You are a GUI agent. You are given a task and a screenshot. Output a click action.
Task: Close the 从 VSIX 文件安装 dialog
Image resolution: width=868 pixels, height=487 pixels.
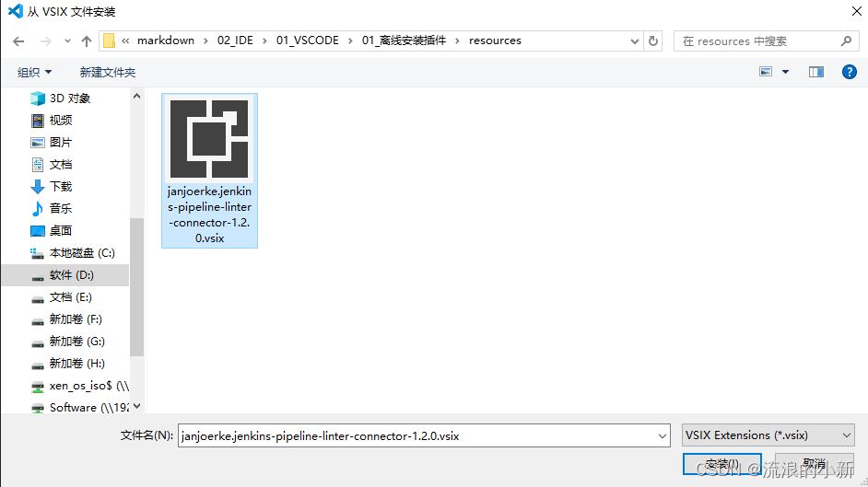pyautogui.click(x=855, y=11)
